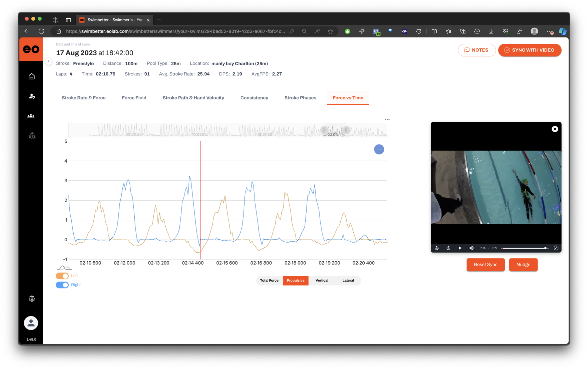The width and height of the screenshot is (588, 369).
Task: Toggle the Left hand force line
Action: point(62,276)
